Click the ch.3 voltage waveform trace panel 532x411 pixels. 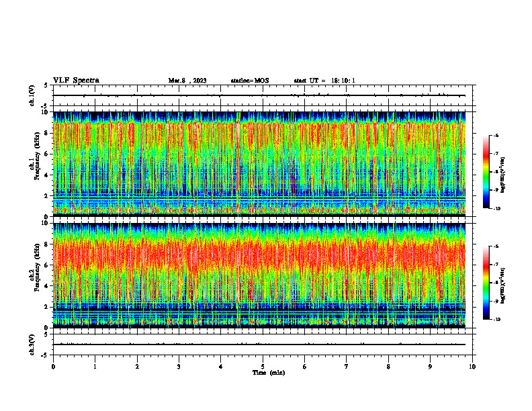[263, 345]
